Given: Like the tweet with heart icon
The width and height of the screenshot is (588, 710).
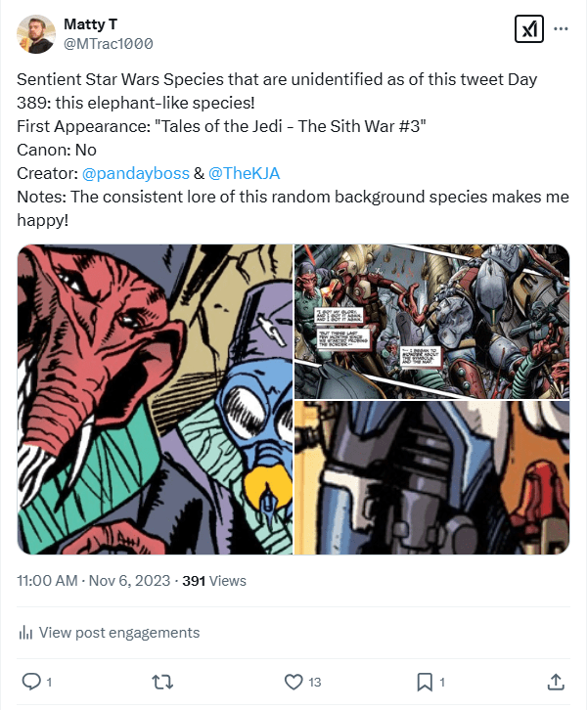Looking at the screenshot, I should coord(293,681).
